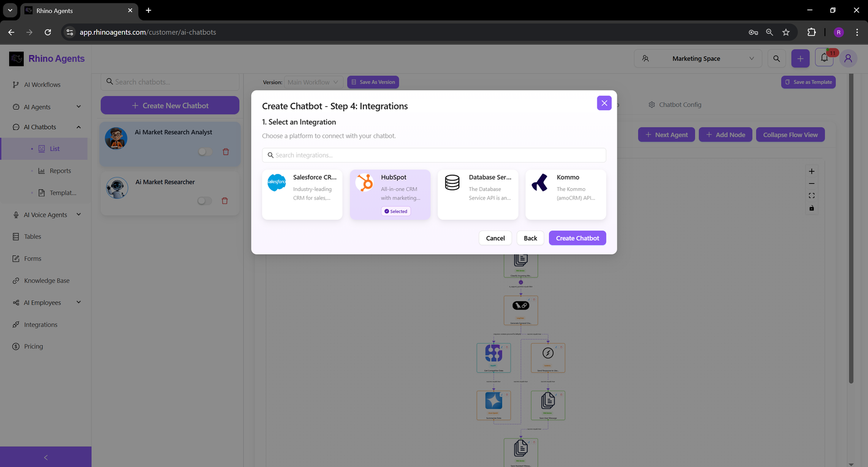Image resolution: width=868 pixels, height=467 pixels.
Task: Click Save as Template button
Action: point(808,82)
